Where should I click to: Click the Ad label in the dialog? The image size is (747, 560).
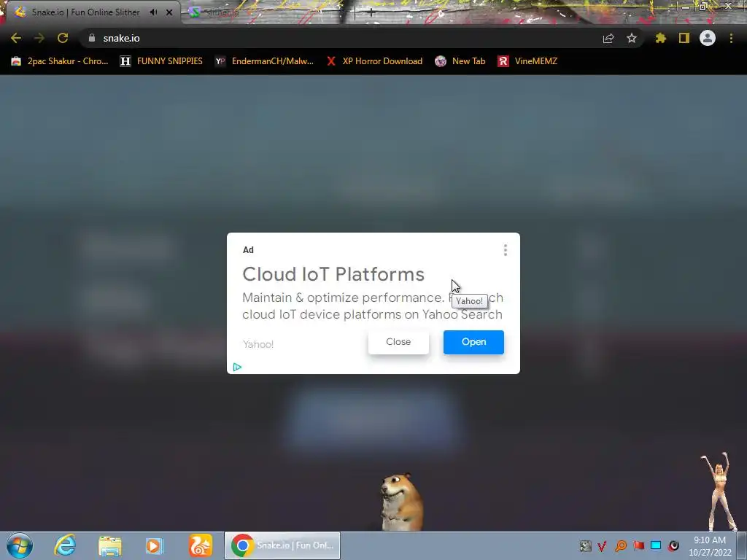[x=248, y=250]
